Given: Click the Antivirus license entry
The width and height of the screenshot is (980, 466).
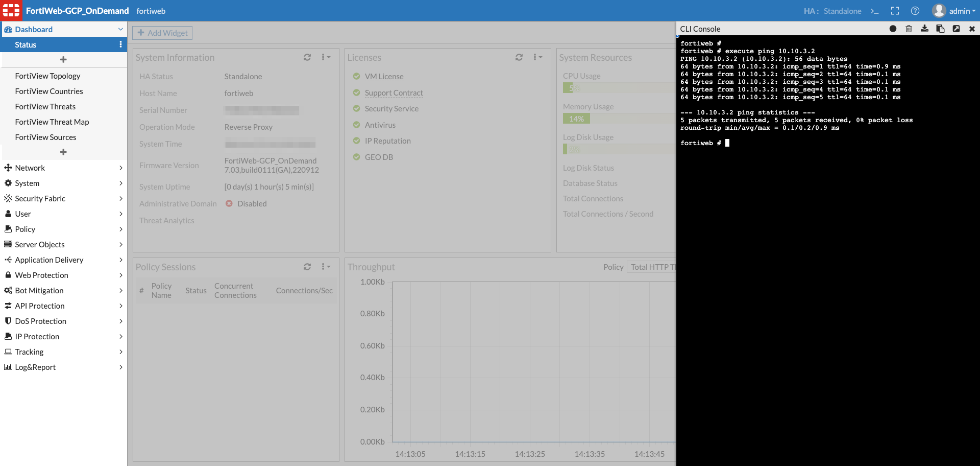Looking at the screenshot, I should pyautogui.click(x=380, y=125).
